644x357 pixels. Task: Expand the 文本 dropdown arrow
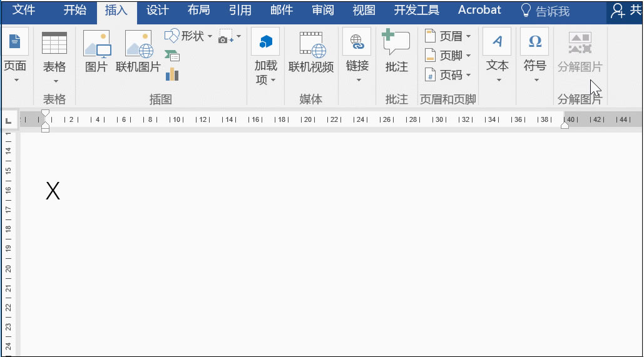tap(499, 80)
